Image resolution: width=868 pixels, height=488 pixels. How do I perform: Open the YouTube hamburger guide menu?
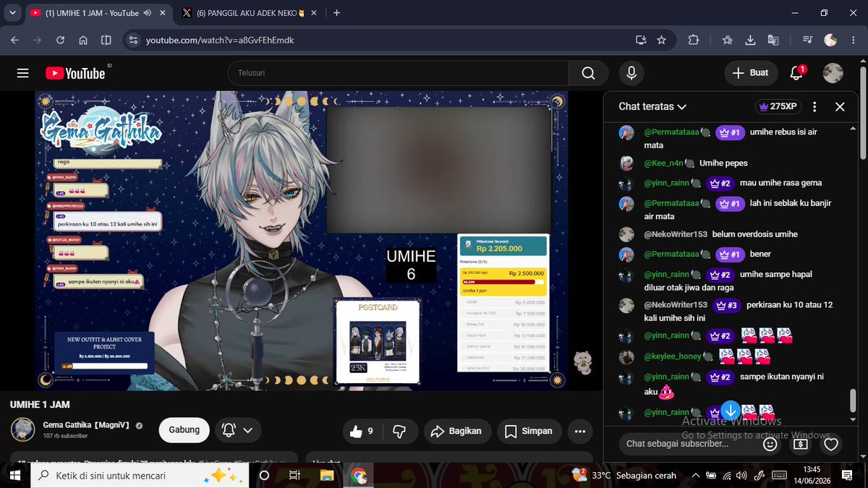point(22,73)
